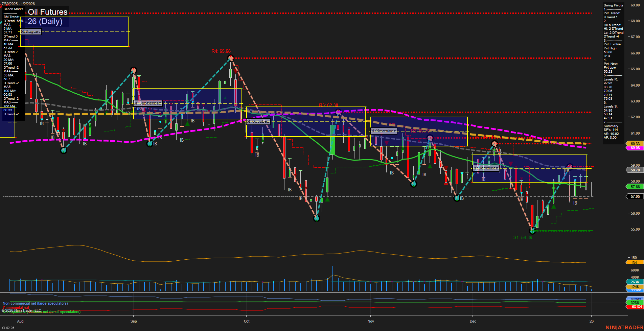This screenshot has width=644, height=331.
Task: Click the pivot circle marker above the M:December box
Action: (x=494, y=143)
